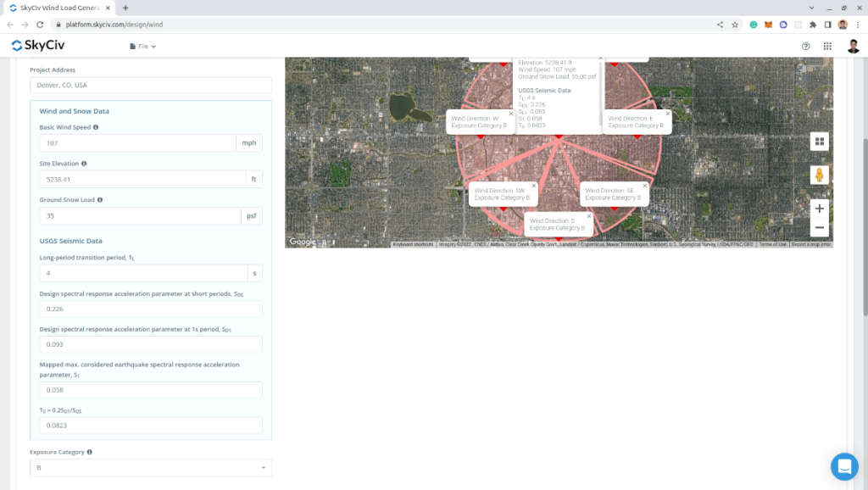Image resolution: width=868 pixels, height=490 pixels.
Task: Zoom in on the map
Action: (819, 209)
